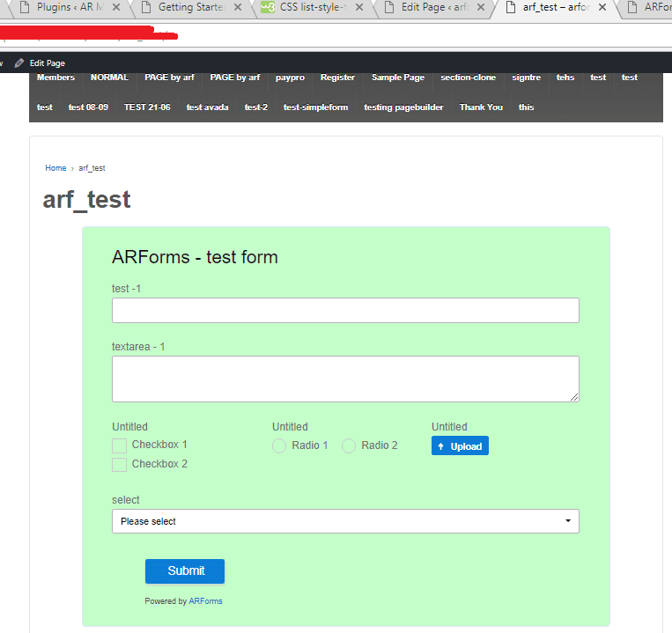This screenshot has width=672, height=633.
Task: Select the Radio 2 option
Action: 349,446
